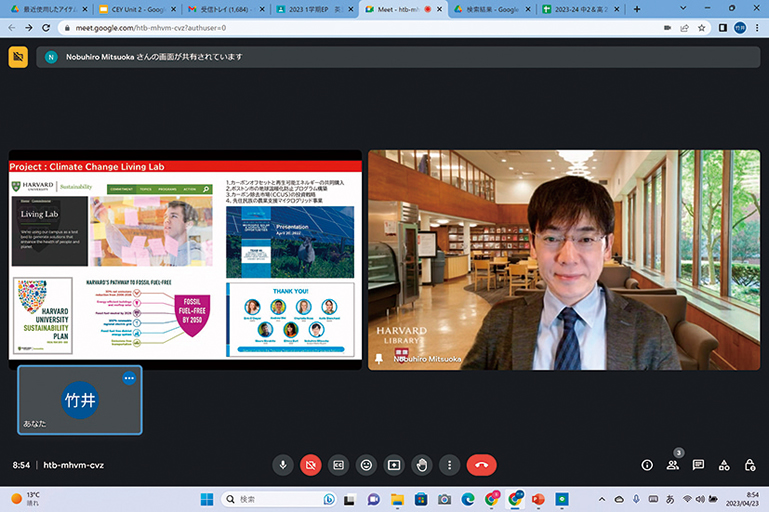
Task: Open Task View on the taskbar
Action: [349, 500]
